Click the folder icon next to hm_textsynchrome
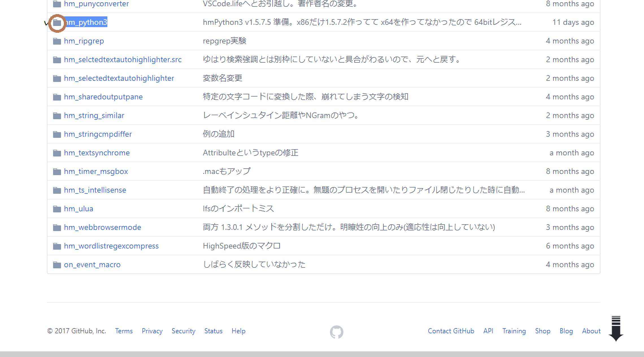644x357 pixels. 57,153
